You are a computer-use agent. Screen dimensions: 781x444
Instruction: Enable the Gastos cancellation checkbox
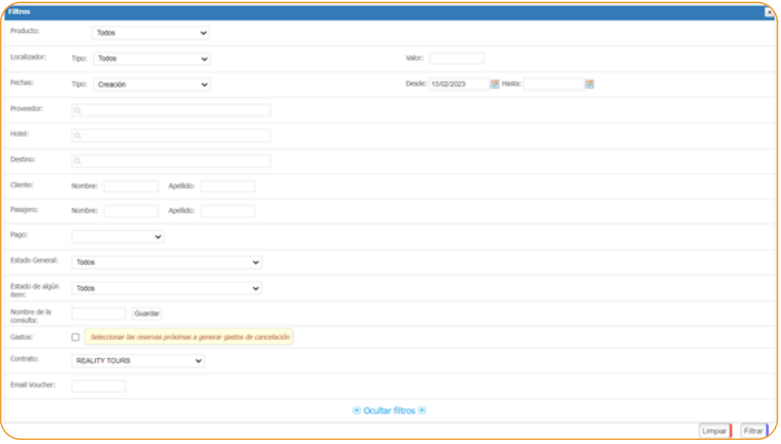tap(76, 338)
